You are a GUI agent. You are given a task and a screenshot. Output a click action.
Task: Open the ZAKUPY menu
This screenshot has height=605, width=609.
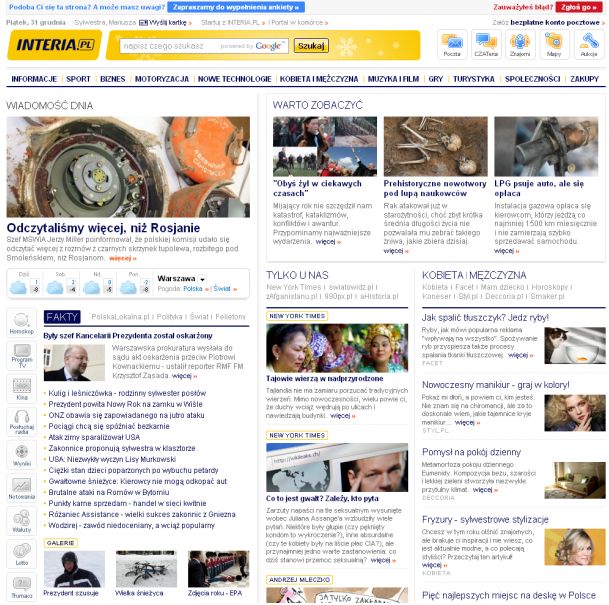(584, 79)
